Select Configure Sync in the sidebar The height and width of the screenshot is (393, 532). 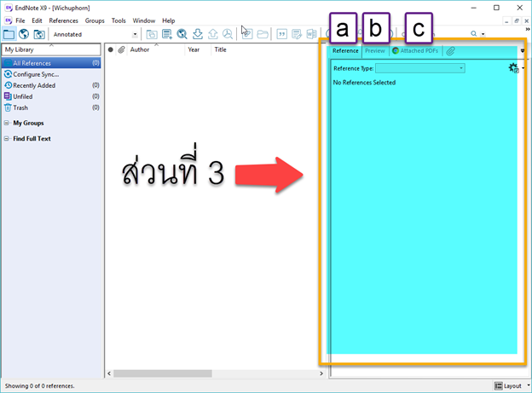coord(36,74)
